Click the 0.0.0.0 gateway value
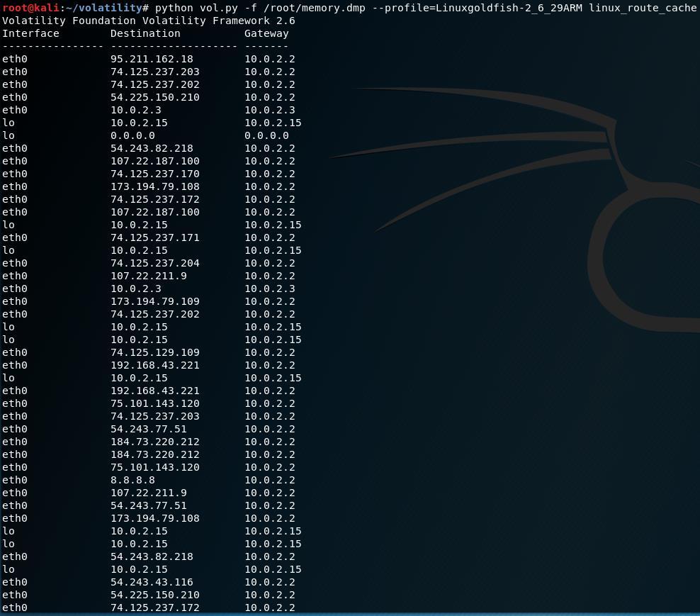 pos(266,135)
